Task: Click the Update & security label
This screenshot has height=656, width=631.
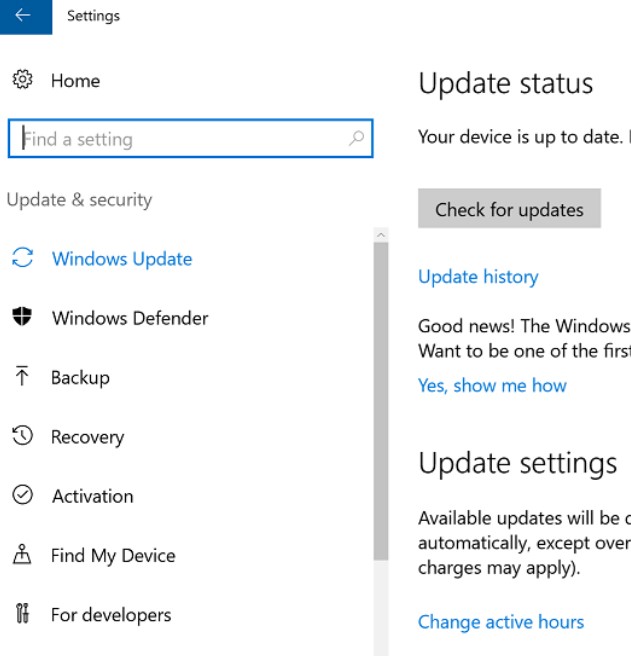Action: tap(80, 200)
